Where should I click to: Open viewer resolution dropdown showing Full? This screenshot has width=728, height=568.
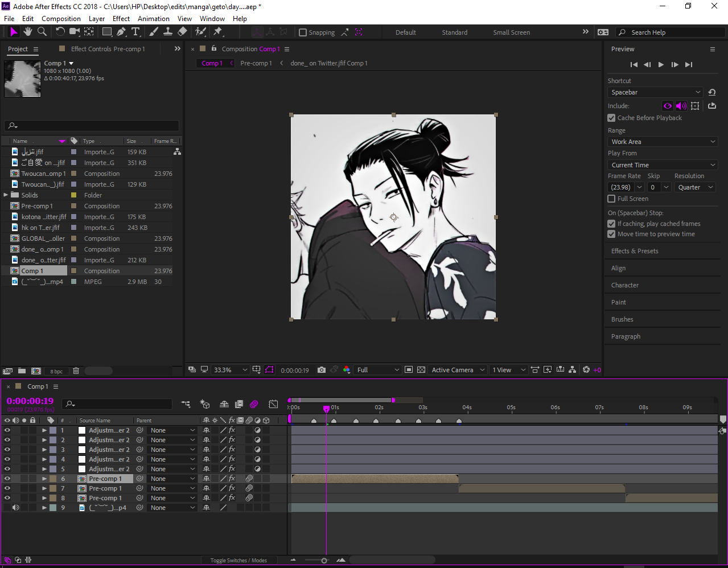tap(378, 370)
